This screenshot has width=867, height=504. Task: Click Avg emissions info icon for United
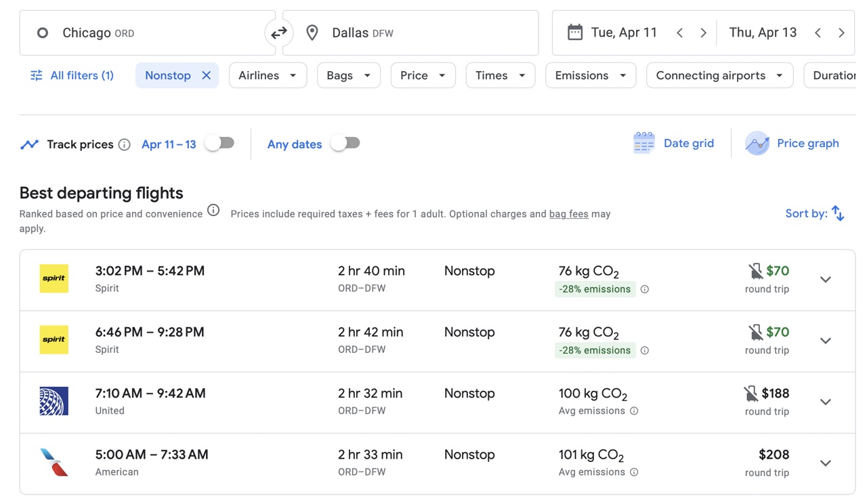point(634,411)
